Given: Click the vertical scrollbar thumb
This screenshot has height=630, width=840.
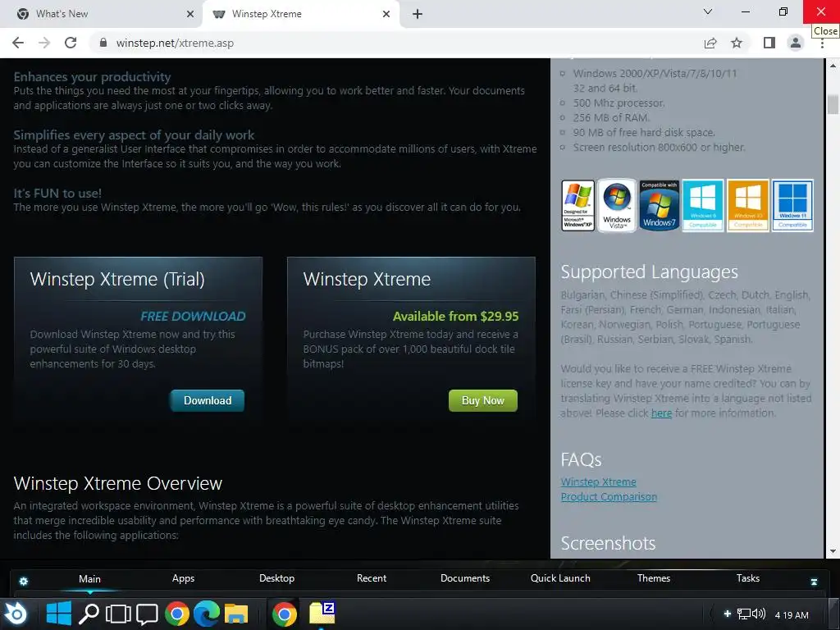Looking at the screenshot, I should [x=833, y=104].
